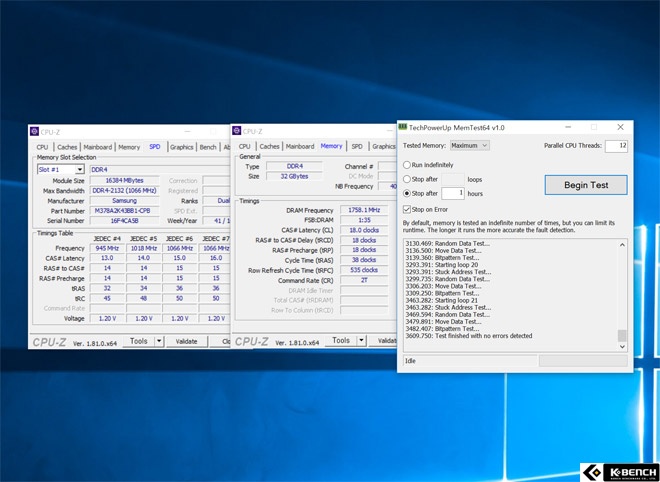The image size is (660, 482).
Task: Open Bench tab in SPD window
Action: 208,147
